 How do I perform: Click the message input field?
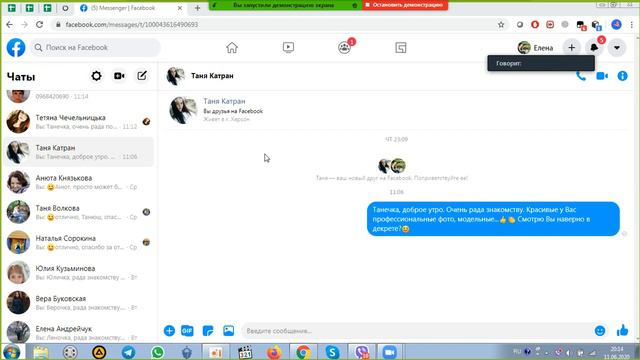click(x=418, y=331)
